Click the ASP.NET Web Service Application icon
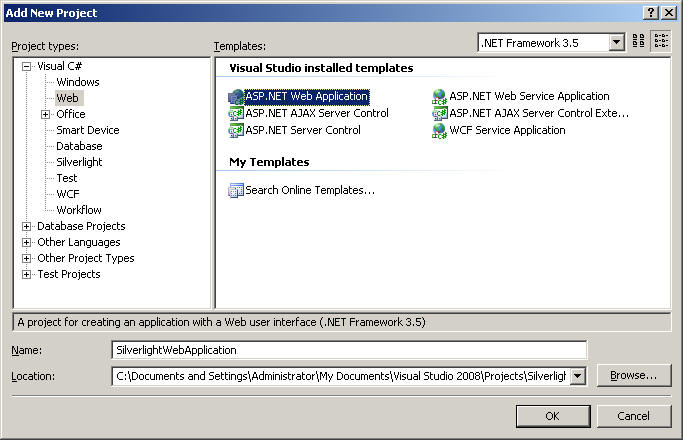This screenshot has height=440, width=683. point(440,97)
